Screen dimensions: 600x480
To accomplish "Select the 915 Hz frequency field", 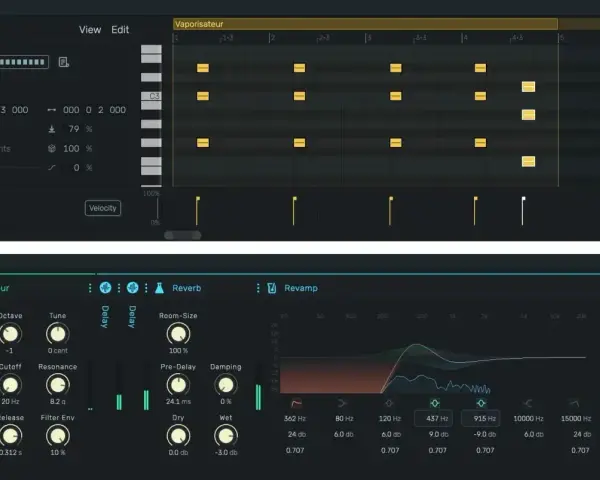I will pyautogui.click(x=481, y=418).
